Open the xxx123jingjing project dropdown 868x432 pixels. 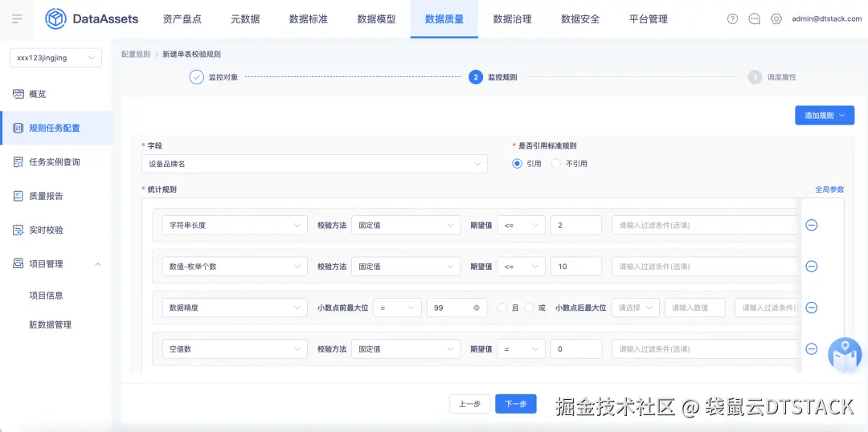pos(56,58)
